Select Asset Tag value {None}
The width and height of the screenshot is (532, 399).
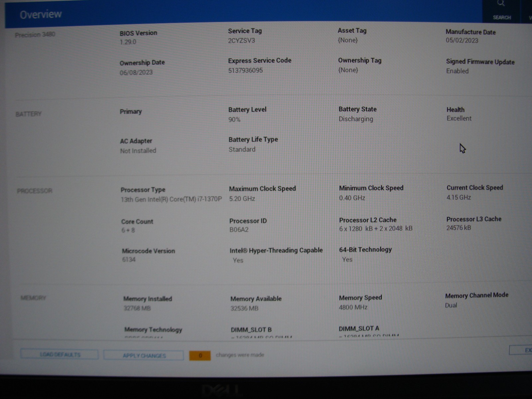348,40
